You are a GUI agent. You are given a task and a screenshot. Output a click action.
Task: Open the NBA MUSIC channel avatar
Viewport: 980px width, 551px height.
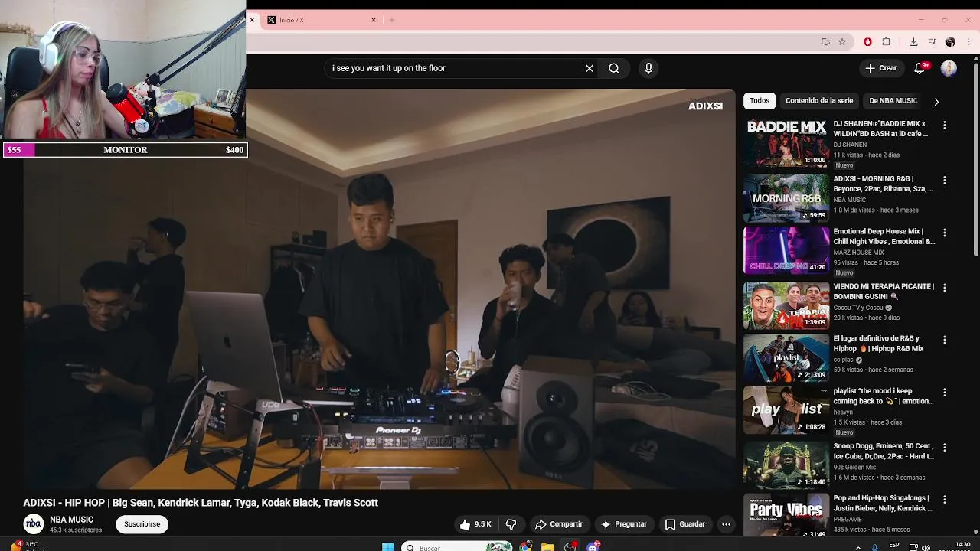34,523
